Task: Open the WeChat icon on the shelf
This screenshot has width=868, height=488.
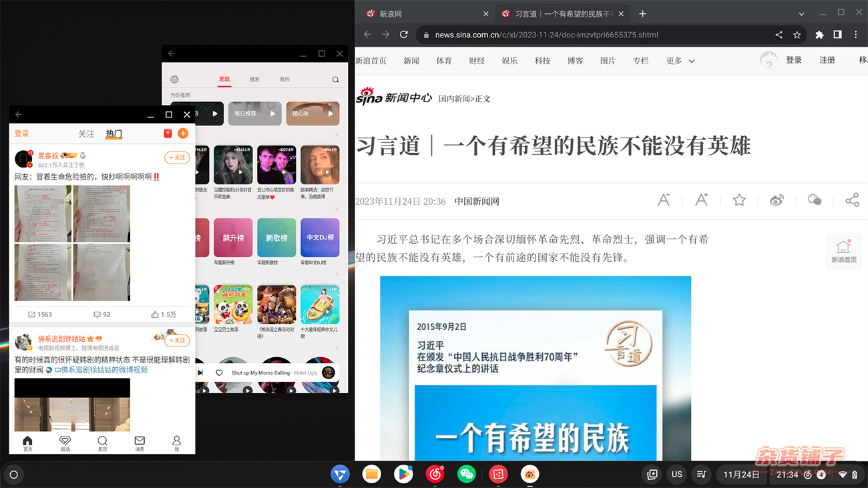Action: 467,474
